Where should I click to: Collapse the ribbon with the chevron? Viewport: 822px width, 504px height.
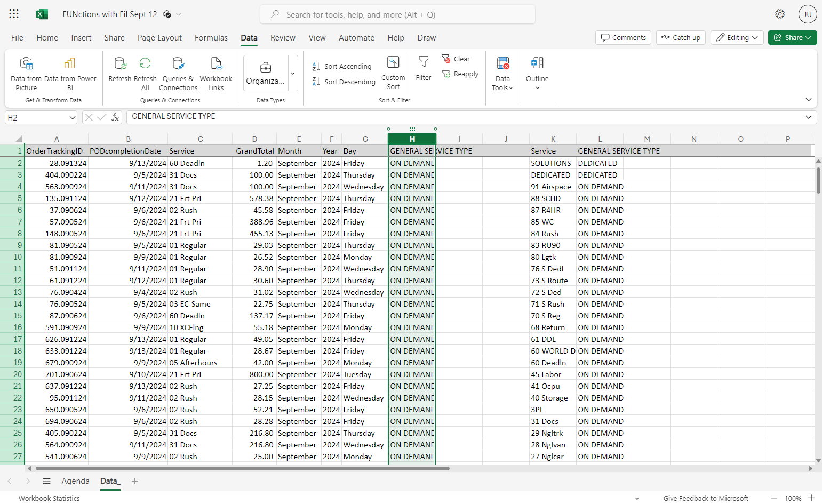(x=809, y=100)
